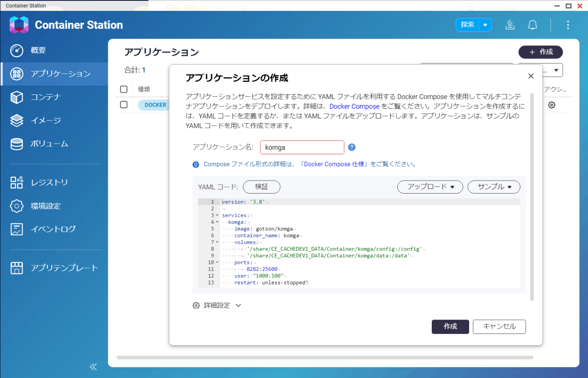Click YAML line 1 version: '3.8'
The height and width of the screenshot is (378, 588).
click(243, 202)
